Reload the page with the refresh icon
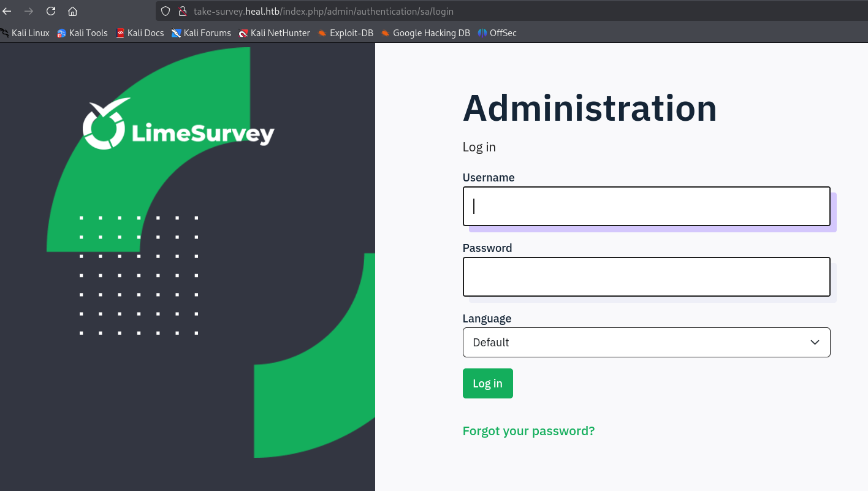This screenshot has width=868, height=491. point(51,11)
